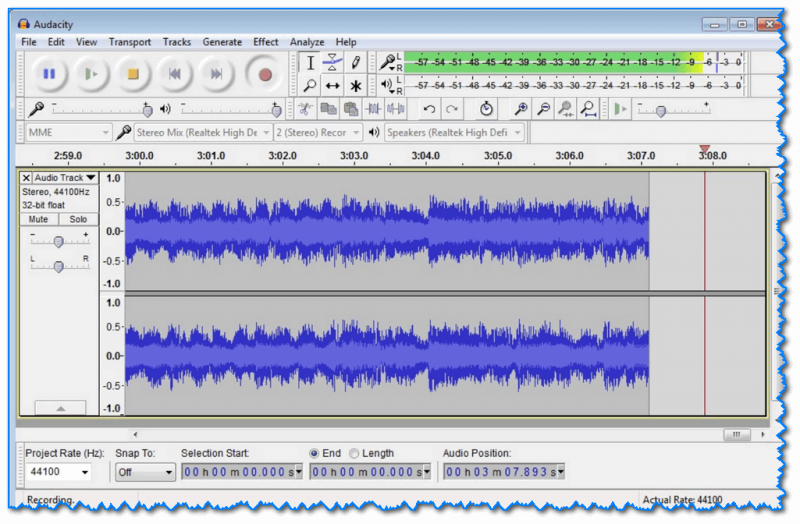Click the Zoom Out icon

[x=544, y=109]
